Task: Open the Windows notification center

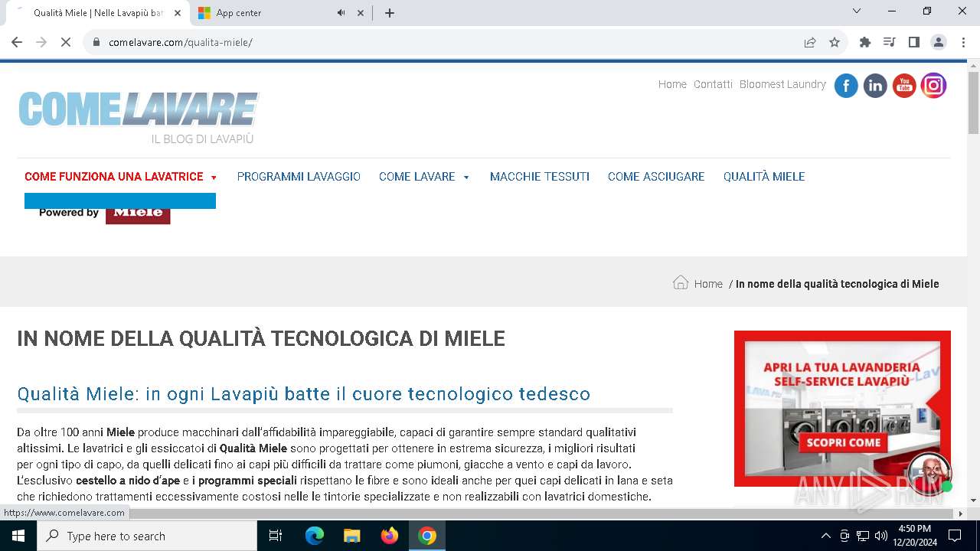Action: coord(955,536)
